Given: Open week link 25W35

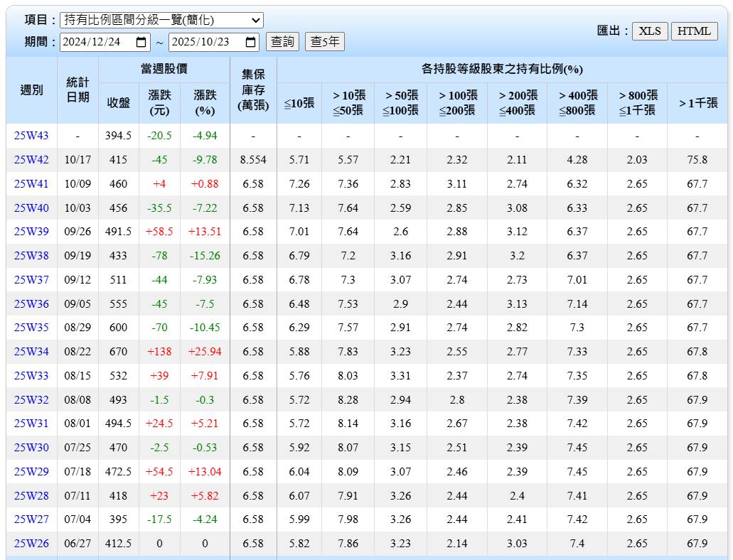Looking at the screenshot, I should pyautogui.click(x=31, y=327).
